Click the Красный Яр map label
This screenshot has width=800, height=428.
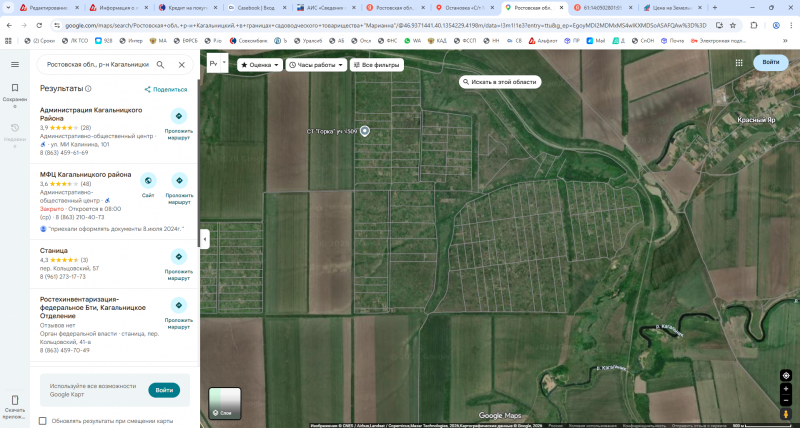(756, 120)
